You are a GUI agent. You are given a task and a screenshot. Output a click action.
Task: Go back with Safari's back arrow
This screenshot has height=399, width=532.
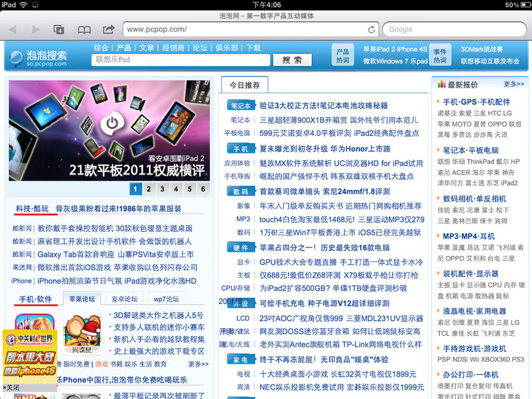tap(13, 29)
